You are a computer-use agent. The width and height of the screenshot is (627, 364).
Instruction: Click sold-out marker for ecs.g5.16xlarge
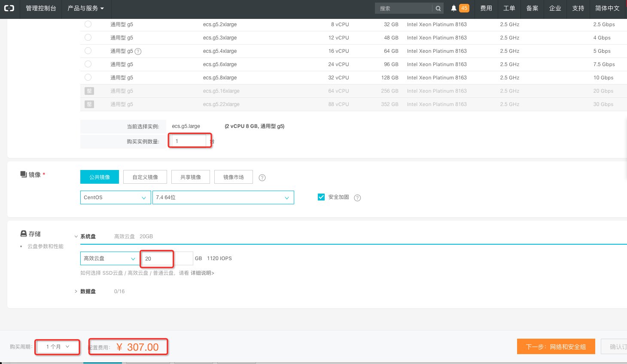[89, 91]
